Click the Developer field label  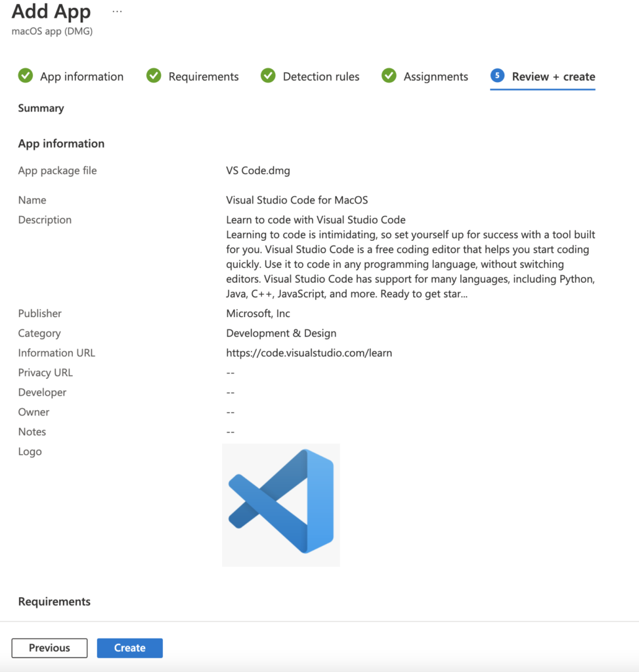pyautogui.click(x=42, y=392)
